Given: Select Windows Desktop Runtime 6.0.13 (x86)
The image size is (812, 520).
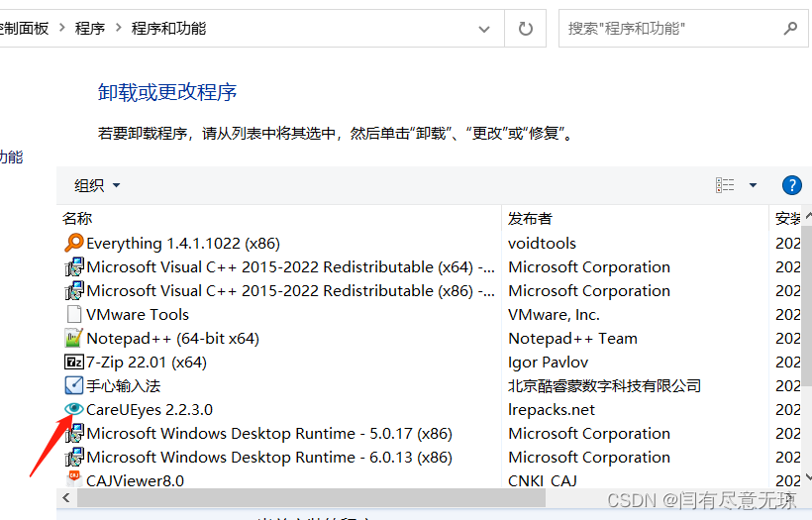Looking at the screenshot, I should tap(269, 457).
